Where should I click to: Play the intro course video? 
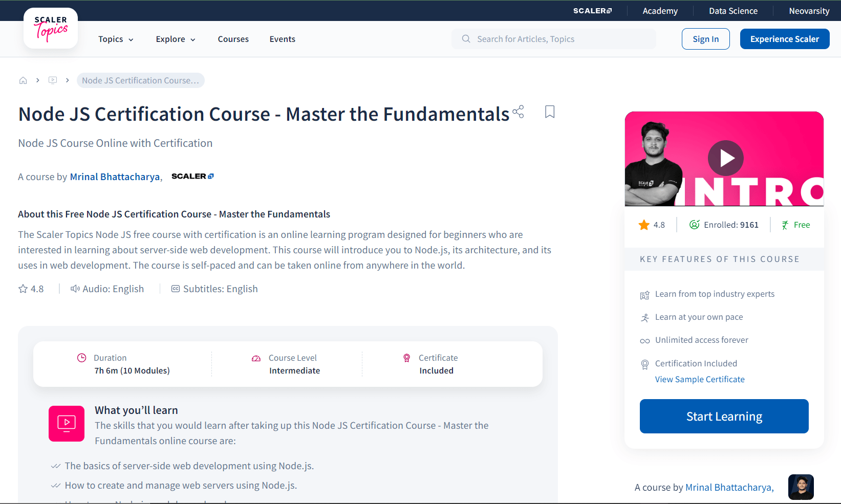pyautogui.click(x=725, y=158)
